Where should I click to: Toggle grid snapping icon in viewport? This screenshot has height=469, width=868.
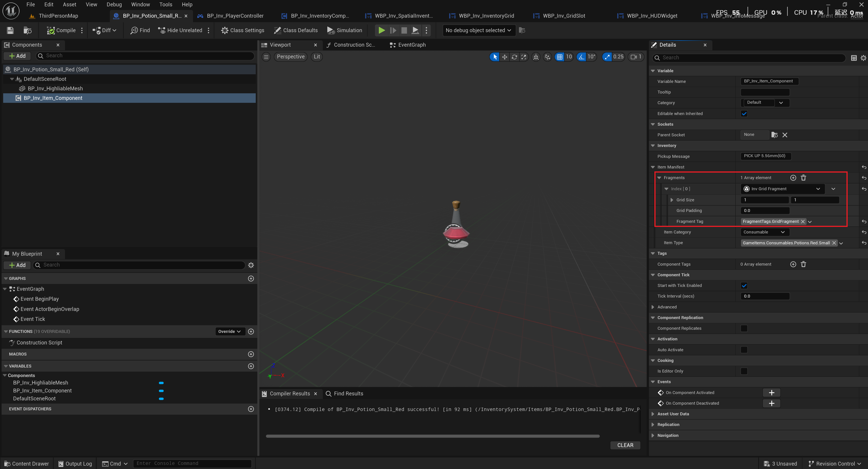click(x=559, y=57)
